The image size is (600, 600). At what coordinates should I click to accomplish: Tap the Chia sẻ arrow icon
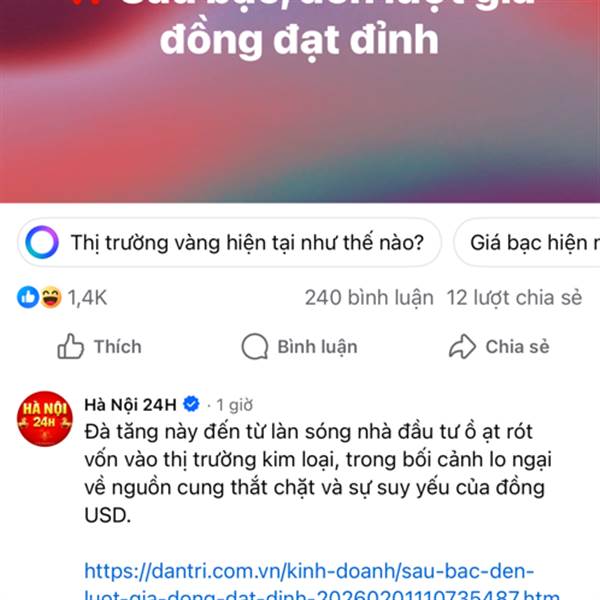tap(462, 346)
